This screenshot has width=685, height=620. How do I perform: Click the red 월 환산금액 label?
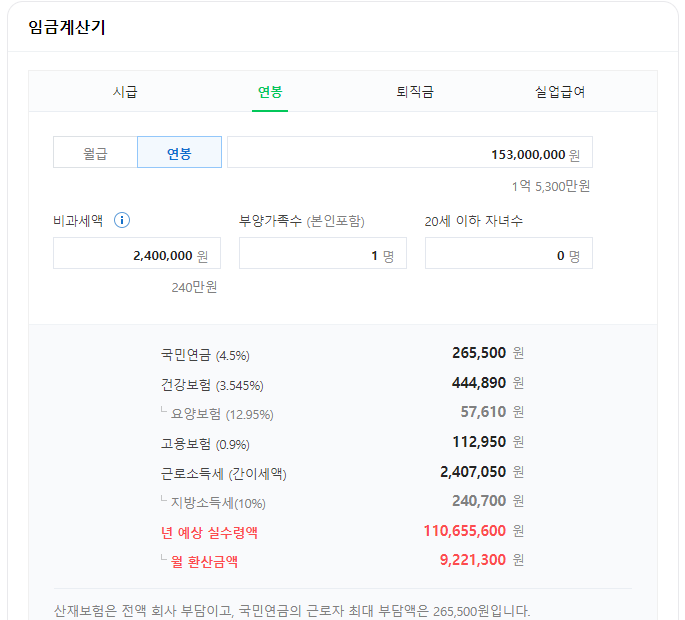204,561
